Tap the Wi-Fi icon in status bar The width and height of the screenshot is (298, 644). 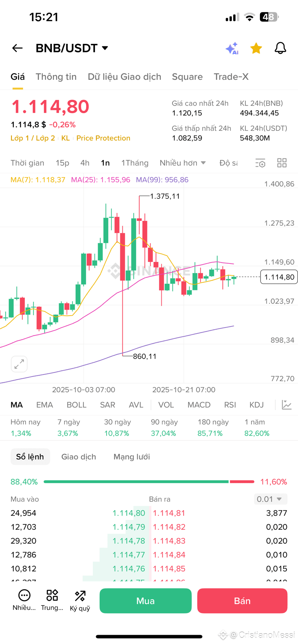pyautogui.click(x=249, y=17)
